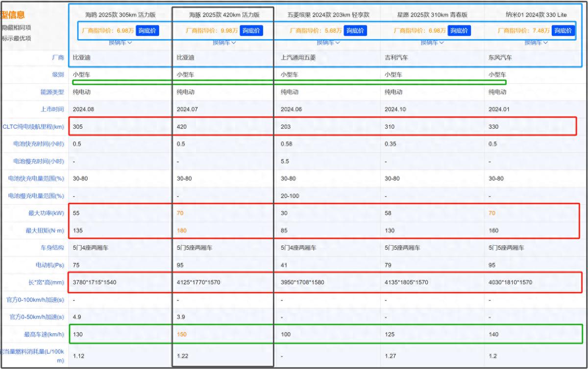Open 换辆车 dropdown under 海鸥
Screen dimensions: 588x369
(121, 43)
